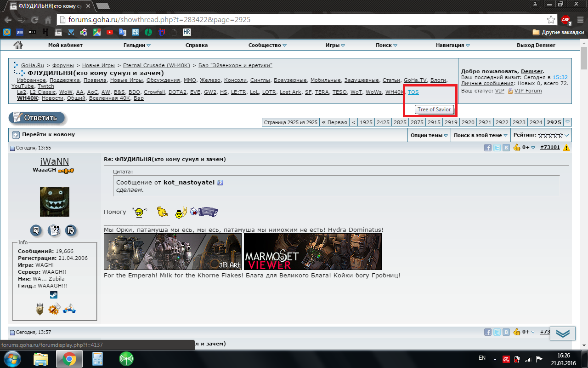The image size is (588, 368).
Task: Click the jump-to-new-post icon
Action: tap(15, 135)
